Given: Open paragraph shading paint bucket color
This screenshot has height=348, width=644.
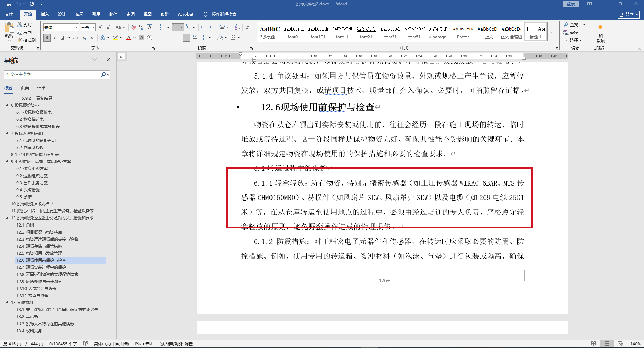Looking at the screenshot, I should click(220, 38).
